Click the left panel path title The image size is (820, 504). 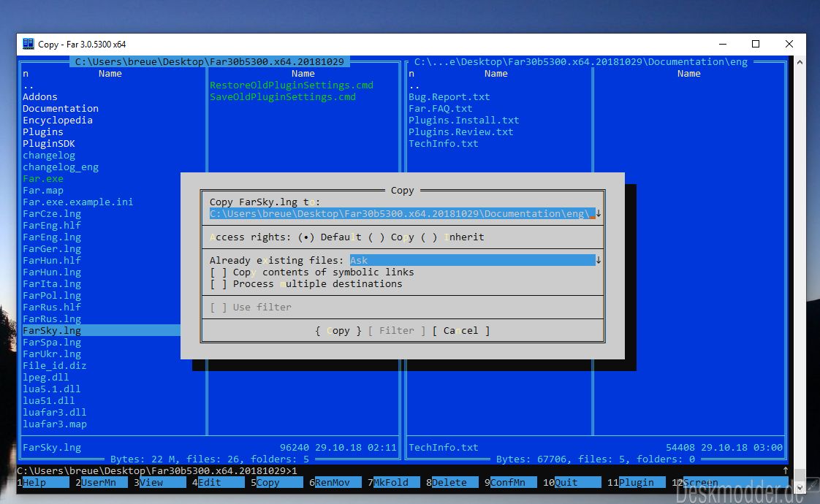(210, 61)
